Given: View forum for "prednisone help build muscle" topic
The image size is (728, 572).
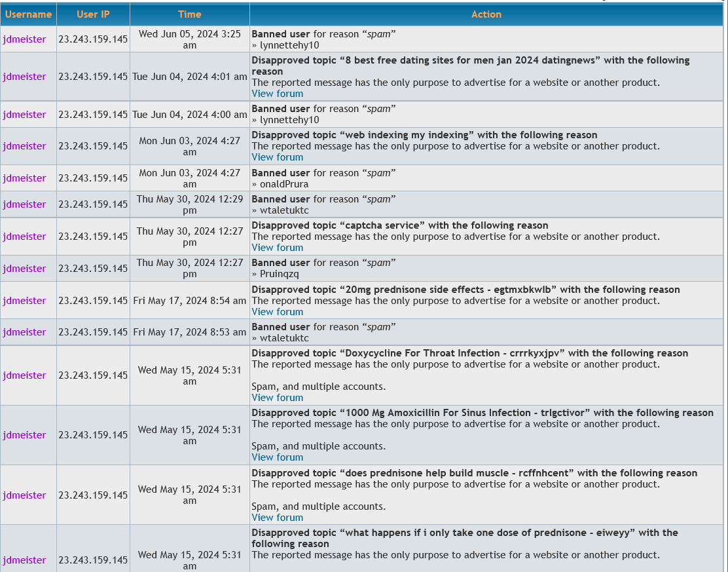Looking at the screenshot, I should click(278, 518).
